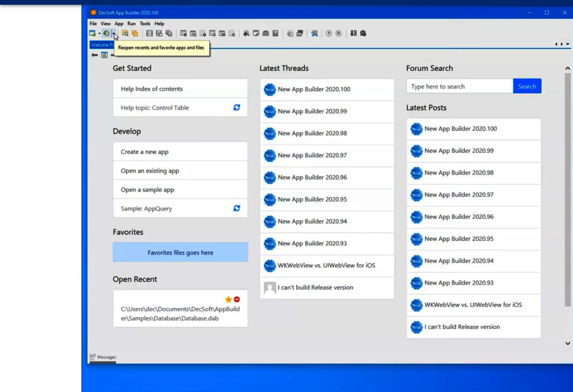Remove Database.dab from recents with red icon
The image size is (573, 392).
tap(237, 299)
